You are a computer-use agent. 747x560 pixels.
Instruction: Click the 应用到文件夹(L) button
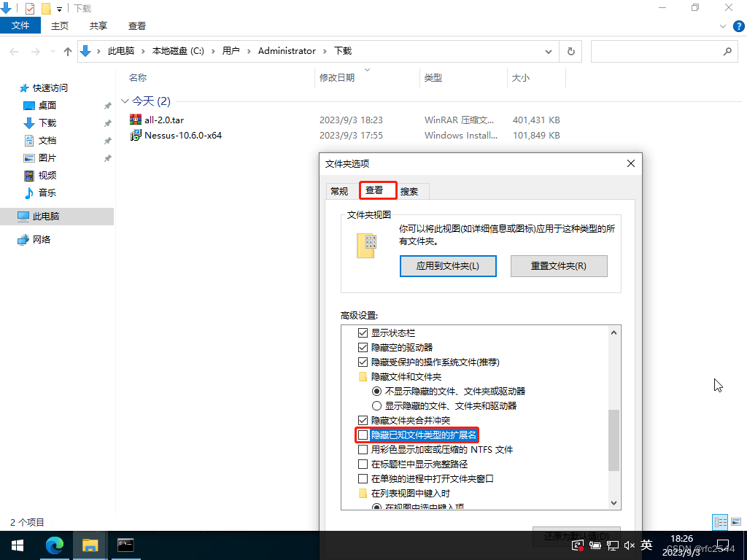pos(448,265)
